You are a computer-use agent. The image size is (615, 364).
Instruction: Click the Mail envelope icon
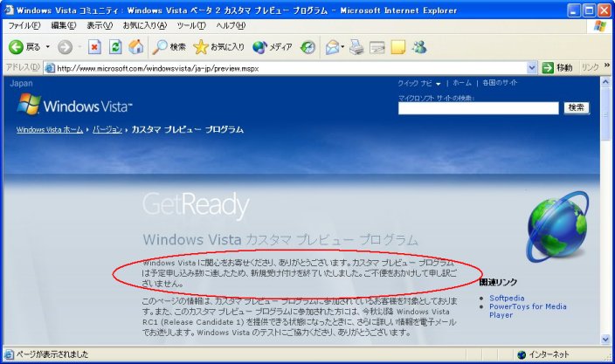click(332, 47)
